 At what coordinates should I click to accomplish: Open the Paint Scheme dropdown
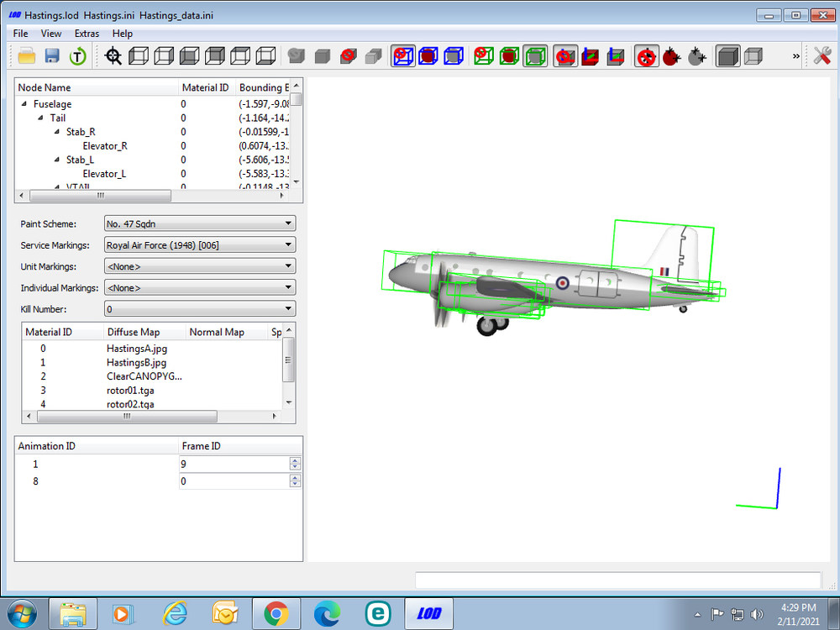[200, 223]
